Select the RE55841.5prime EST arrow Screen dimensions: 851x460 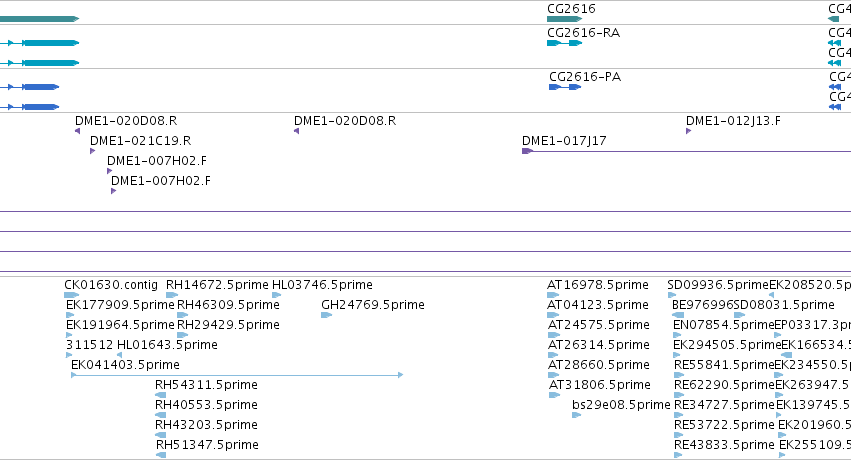pyautogui.click(x=679, y=375)
